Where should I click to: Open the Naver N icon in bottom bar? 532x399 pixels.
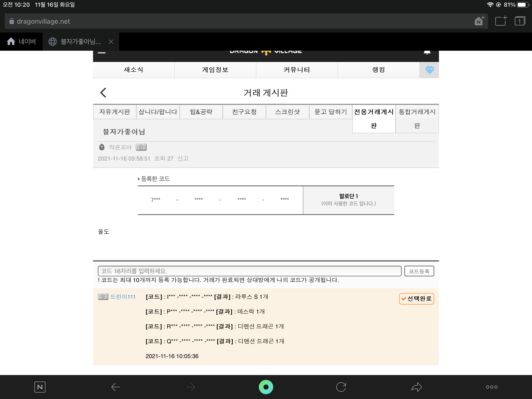click(x=40, y=387)
